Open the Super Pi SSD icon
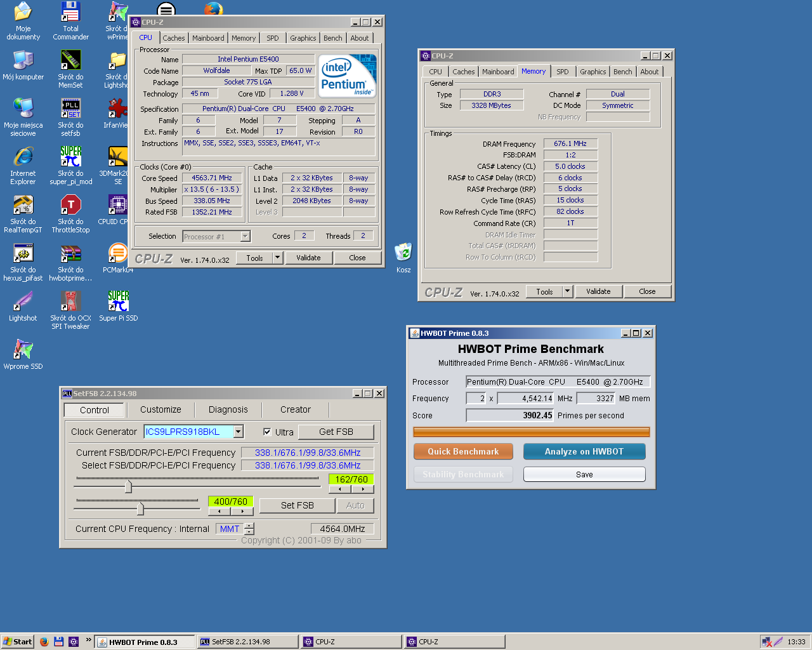The image size is (812, 650). click(x=118, y=307)
